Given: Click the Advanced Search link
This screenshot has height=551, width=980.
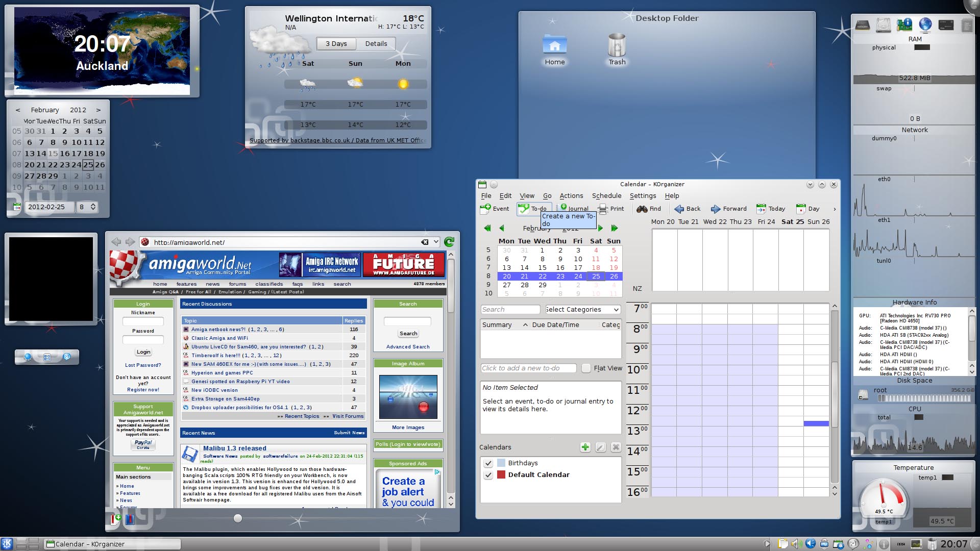Looking at the screenshot, I should pyautogui.click(x=407, y=347).
